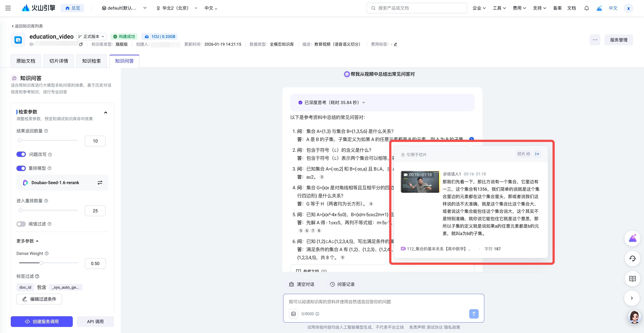Viewport: 644px width, 333px height.
Task: Click the 创建服务调用 button
Action: coord(42,321)
